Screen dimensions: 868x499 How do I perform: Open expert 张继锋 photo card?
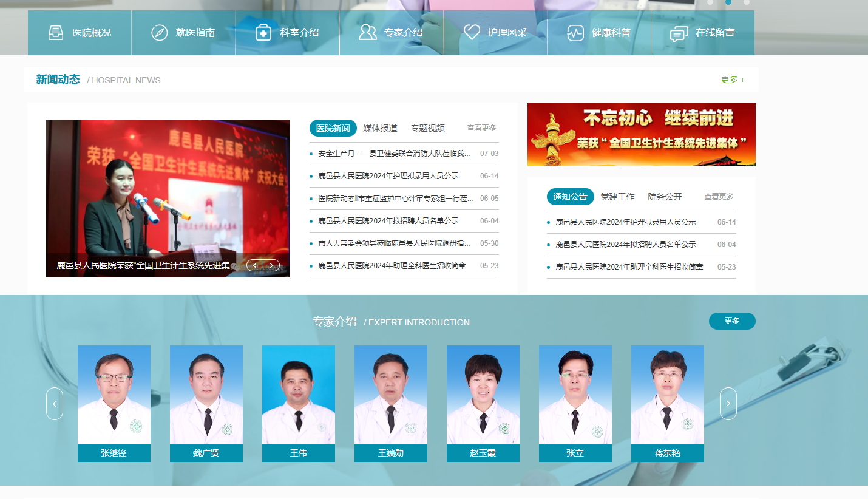click(x=114, y=404)
